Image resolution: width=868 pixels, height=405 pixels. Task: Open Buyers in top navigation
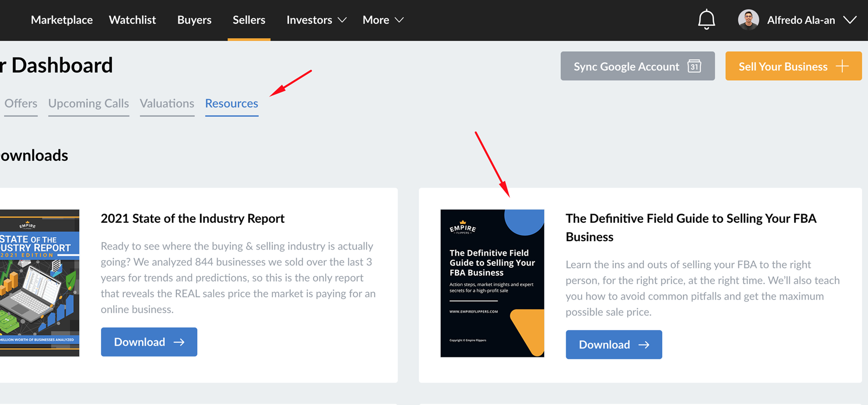[194, 20]
